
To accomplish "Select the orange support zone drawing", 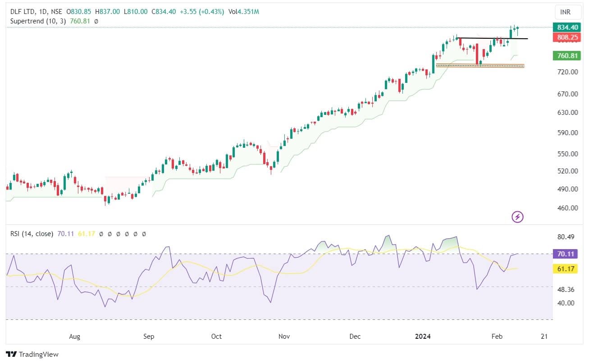I will [480, 66].
